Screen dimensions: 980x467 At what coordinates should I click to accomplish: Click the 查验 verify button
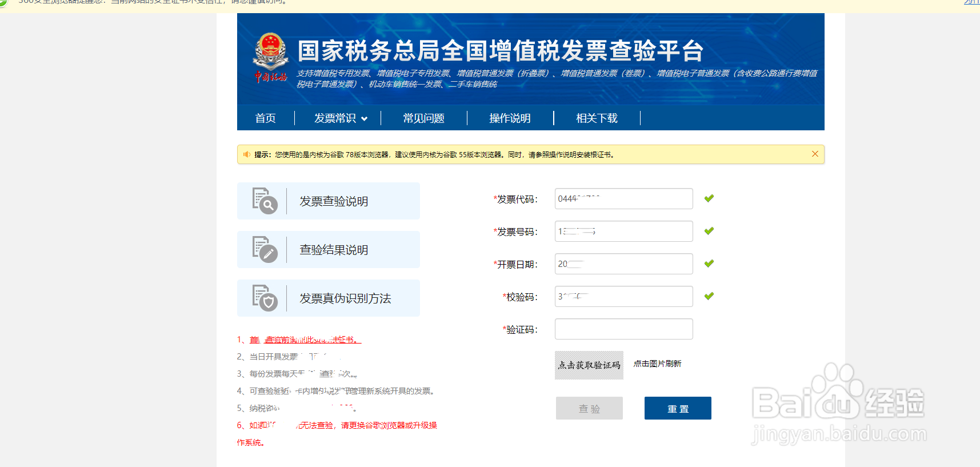[x=589, y=408]
